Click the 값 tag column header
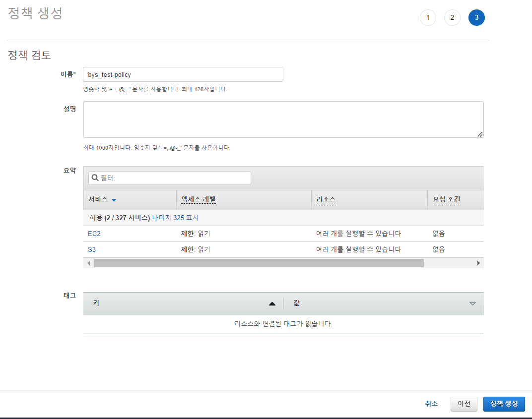Image resolution: width=532 pixels, height=419 pixels. 296,303
